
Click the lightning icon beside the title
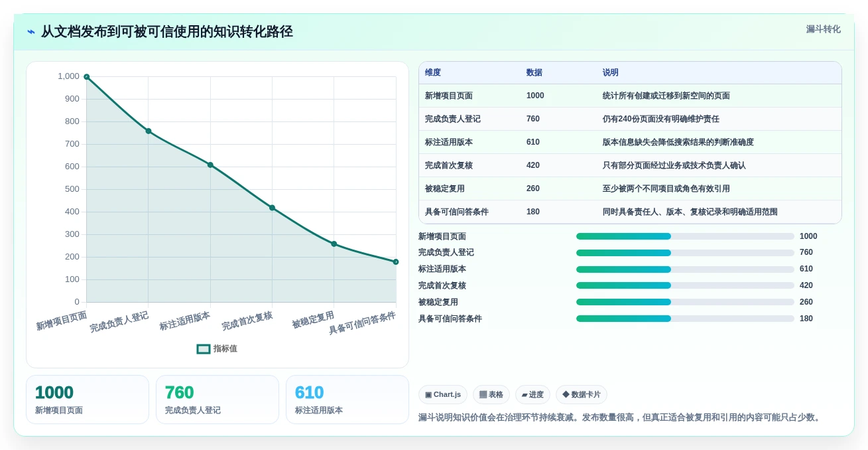point(31,32)
